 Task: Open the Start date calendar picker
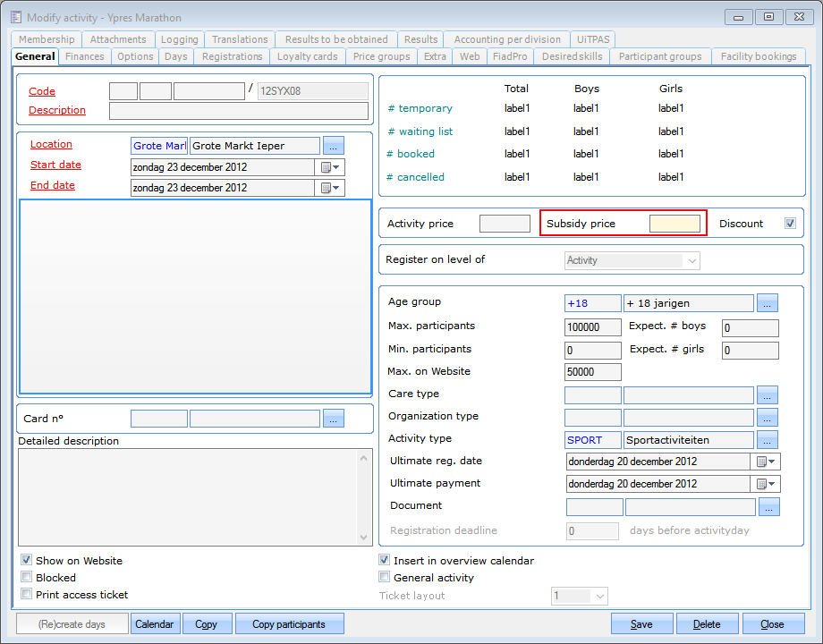click(x=330, y=167)
